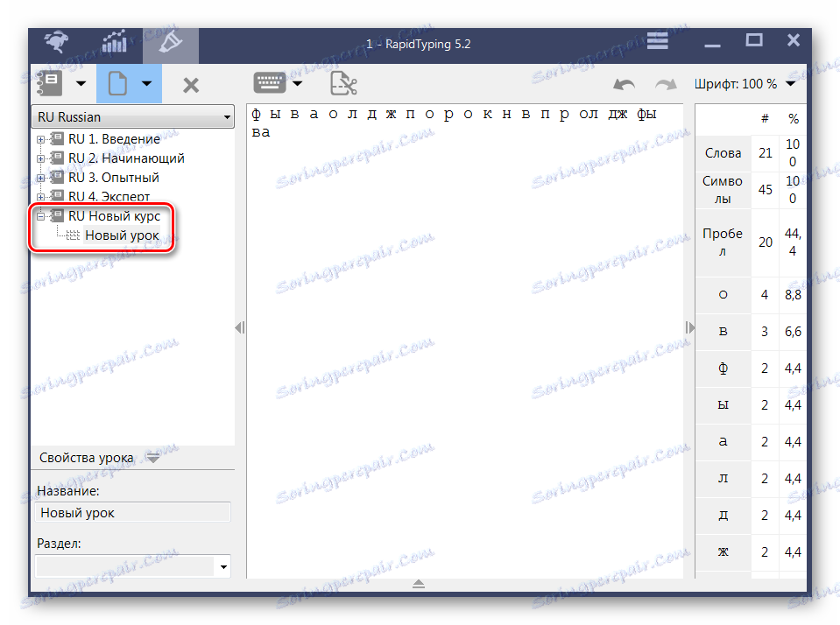This screenshot has width=840, height=625.
Task: Redo the last edit
Action: [x=666, y=84]
